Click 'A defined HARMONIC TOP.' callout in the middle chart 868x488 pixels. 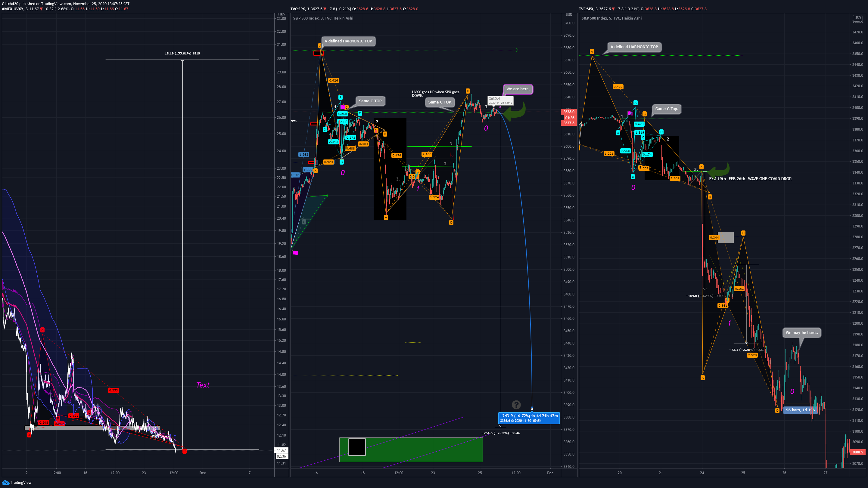(x=348, y=41)
